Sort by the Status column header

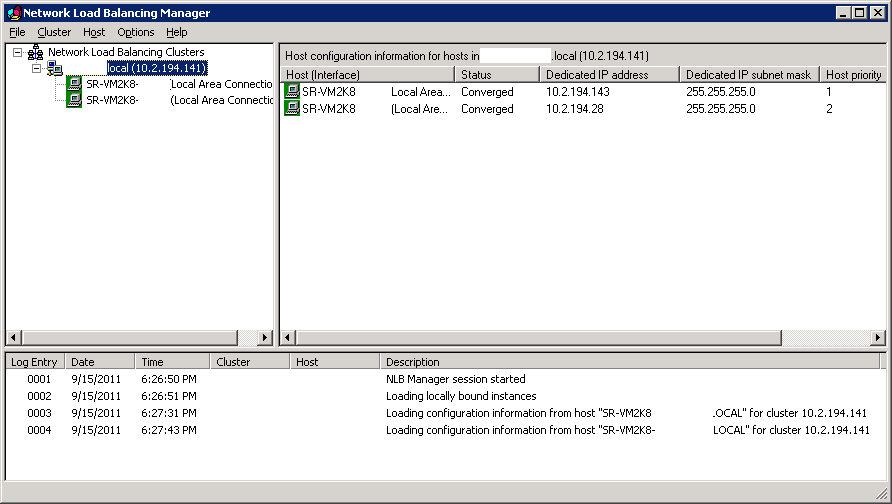pyautogui.click(x=496, y=75)
